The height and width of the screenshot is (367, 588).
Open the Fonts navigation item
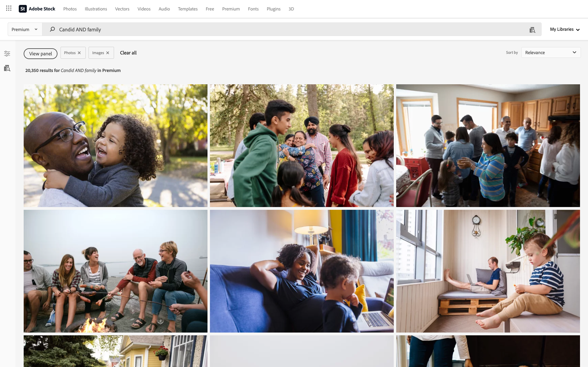pos(253,9)
